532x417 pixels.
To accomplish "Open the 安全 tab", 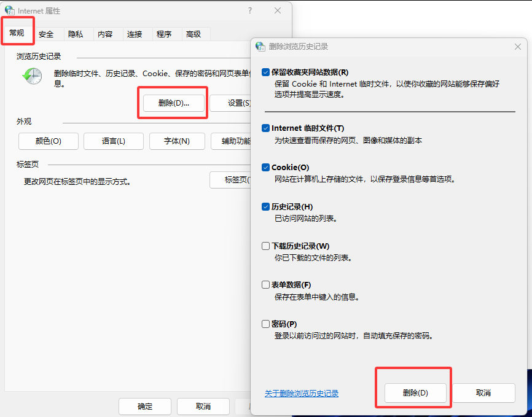I will [46, 34].
